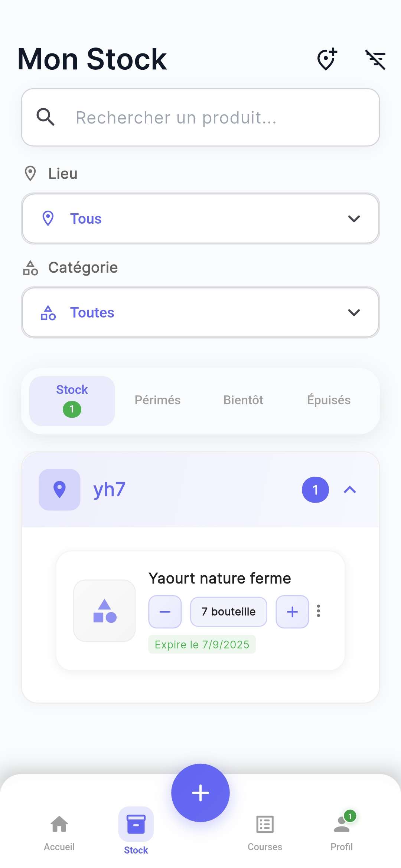The height and width of the screenshot is (868, 401).
Task: Increase Yaourt quantity with plus button
Action: pyautogui.click(x=292, y=612)
